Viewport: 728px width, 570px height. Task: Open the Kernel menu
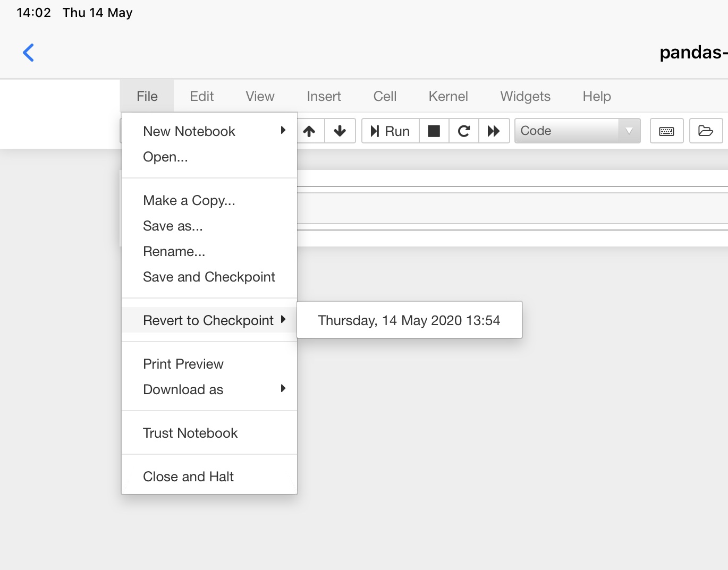point(448,96)
